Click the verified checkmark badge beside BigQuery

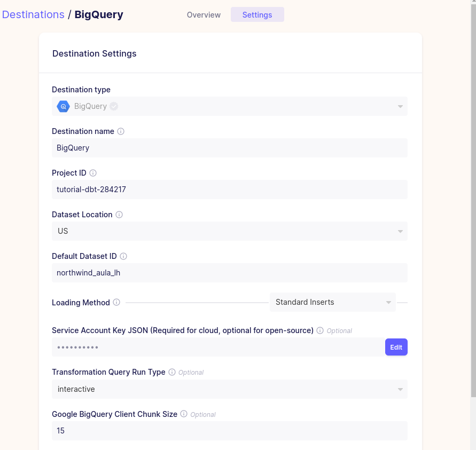point(114,106)
